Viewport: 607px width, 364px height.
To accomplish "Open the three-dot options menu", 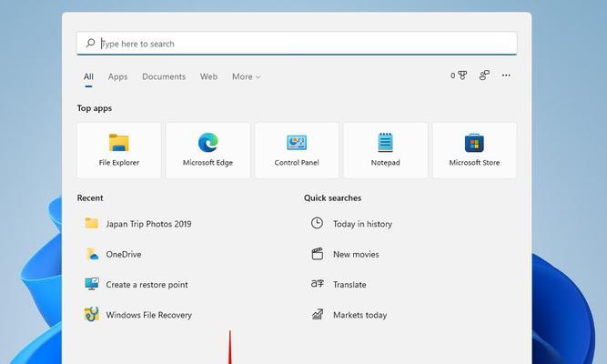I will coord(506,76).
